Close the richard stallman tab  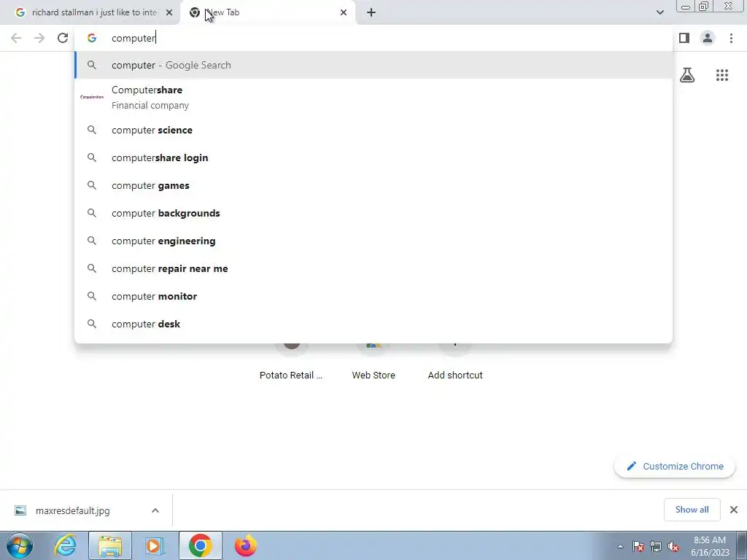click(x=169, y=13)
